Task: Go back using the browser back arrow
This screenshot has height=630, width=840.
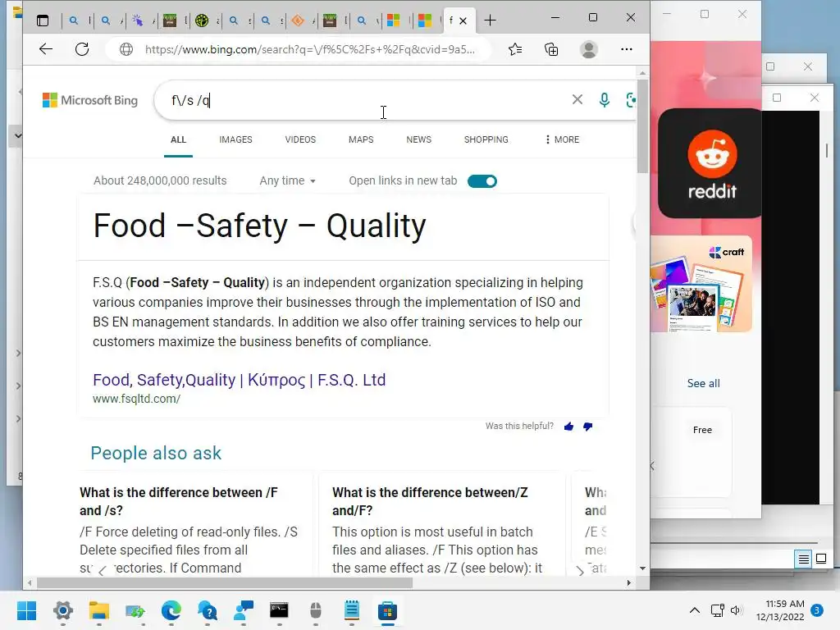Action: [46, 49]
